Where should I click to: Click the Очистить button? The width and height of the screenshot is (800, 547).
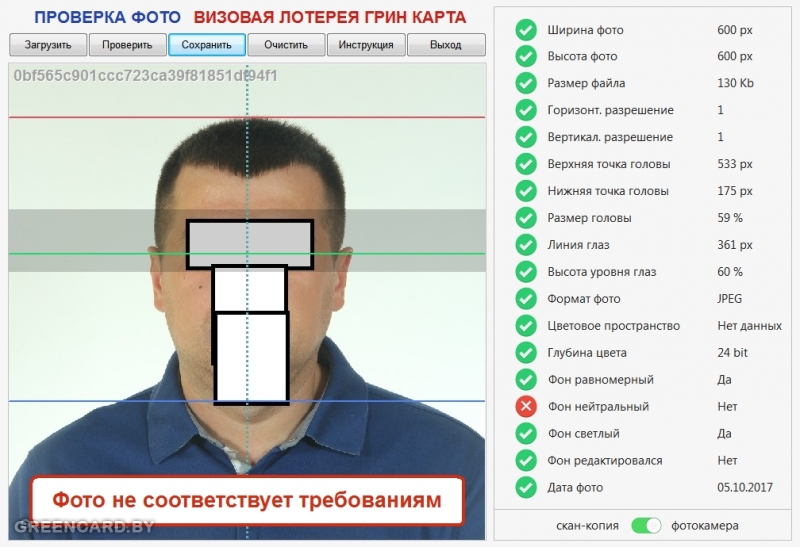(x=286, y=45)
